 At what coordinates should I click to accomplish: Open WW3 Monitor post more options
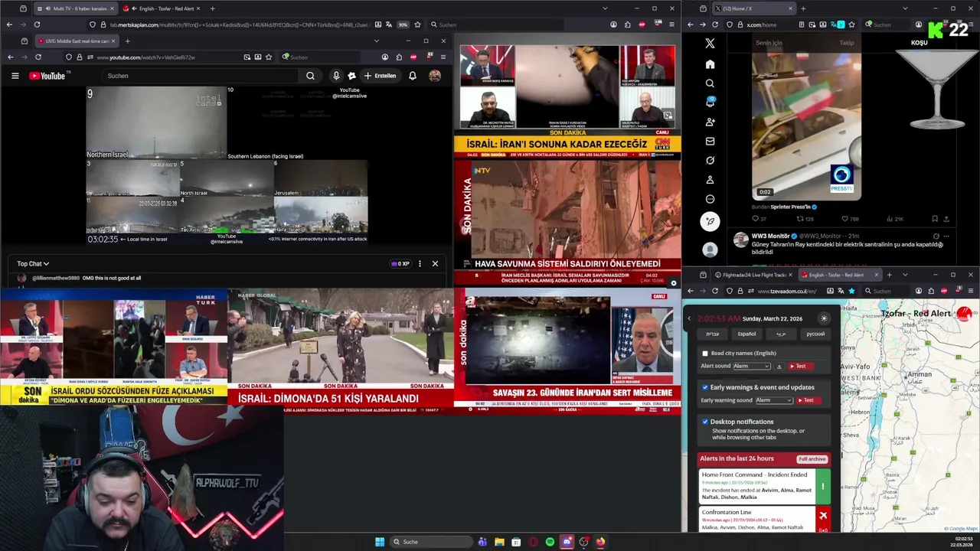pos(947,236)
